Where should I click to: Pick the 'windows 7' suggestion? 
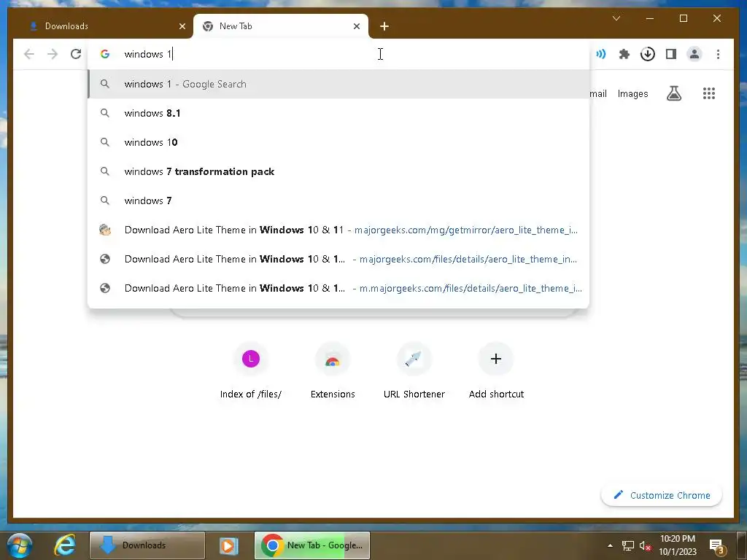pos(338,201)
